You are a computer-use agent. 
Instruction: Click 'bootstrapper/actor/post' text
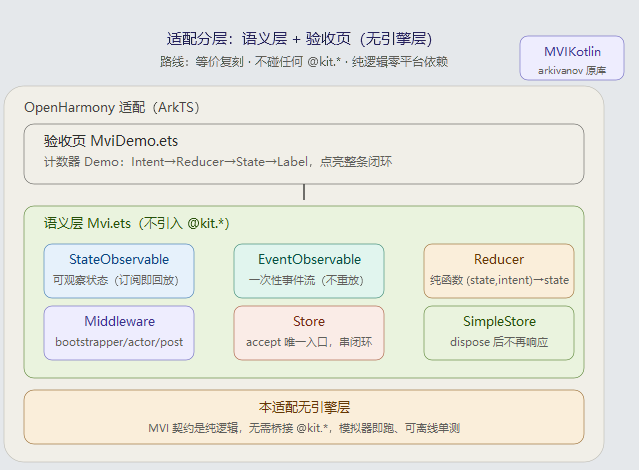click(x=119, y=342)
